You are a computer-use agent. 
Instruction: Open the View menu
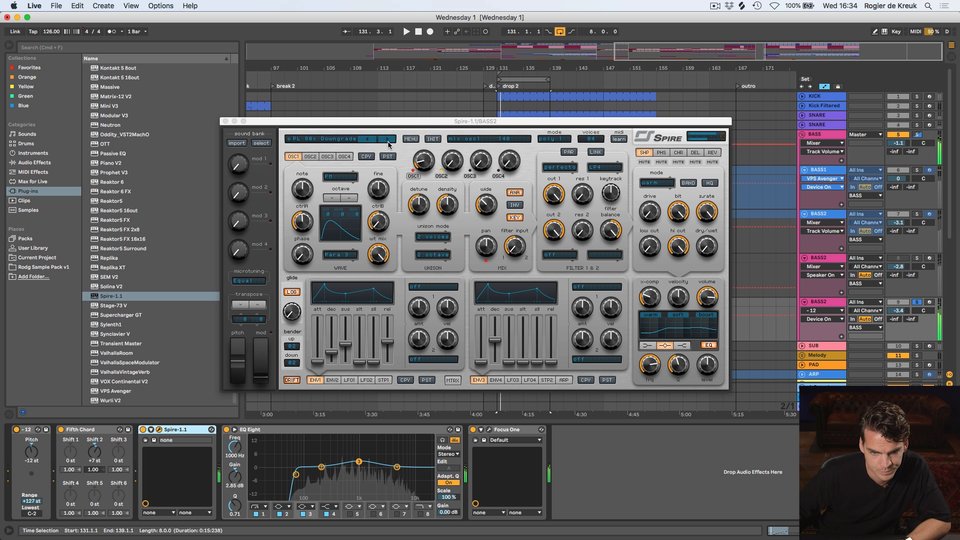[131, 6]
